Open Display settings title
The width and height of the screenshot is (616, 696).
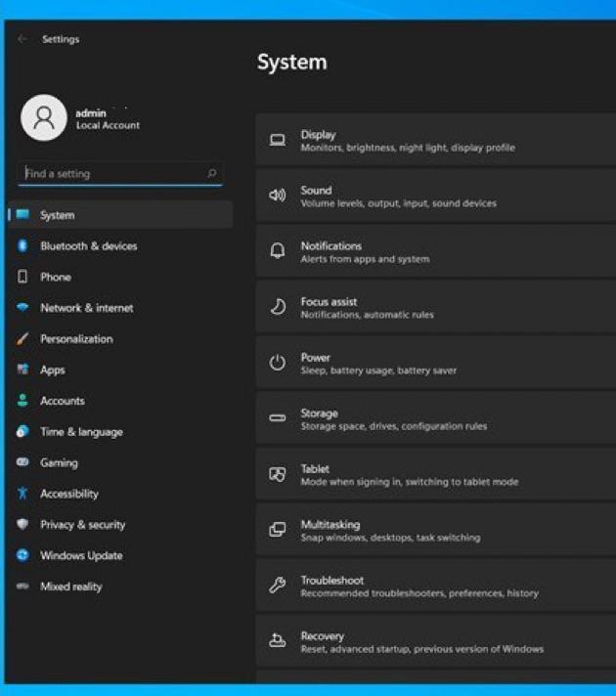tap(318, 135)
